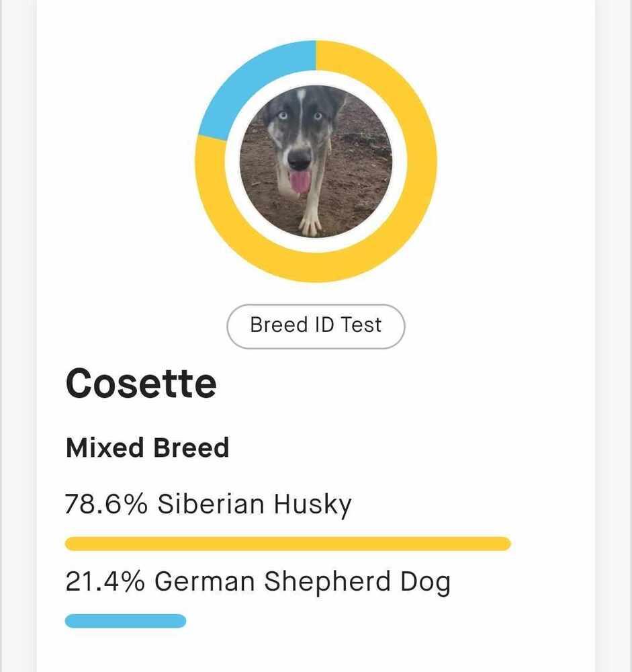Select the Breed ID Test badge
The image size is (632, 672).
[x=316, y=325]
